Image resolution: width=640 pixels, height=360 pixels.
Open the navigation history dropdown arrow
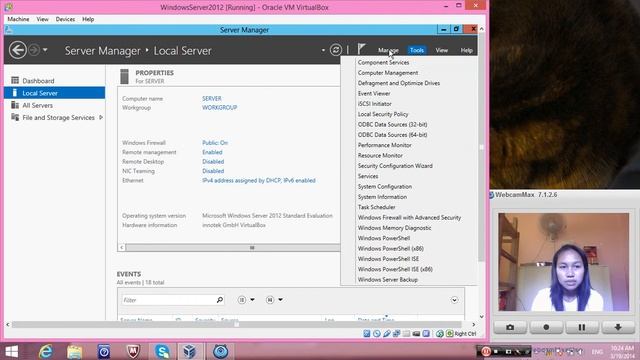pos(45,50)
